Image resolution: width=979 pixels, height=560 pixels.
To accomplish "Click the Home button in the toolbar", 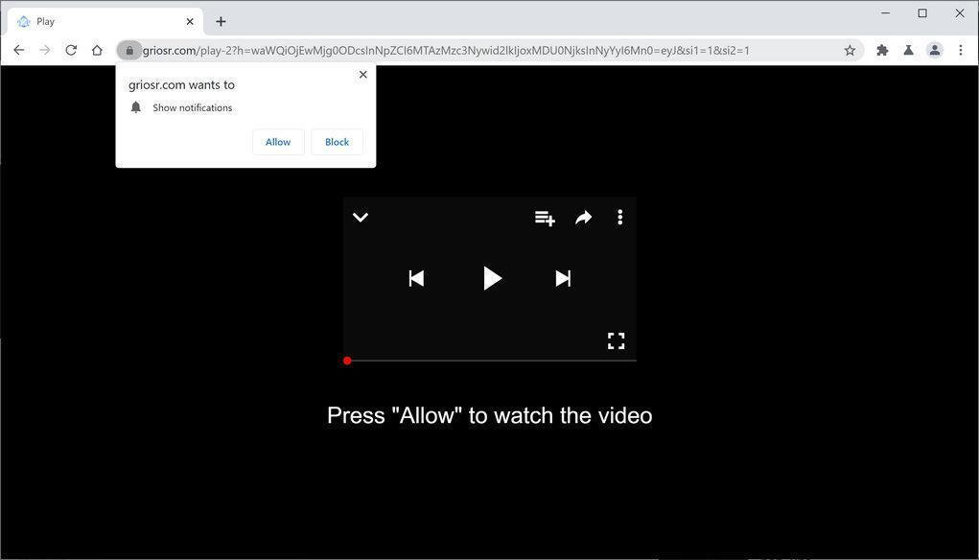I will pos(97,50).
